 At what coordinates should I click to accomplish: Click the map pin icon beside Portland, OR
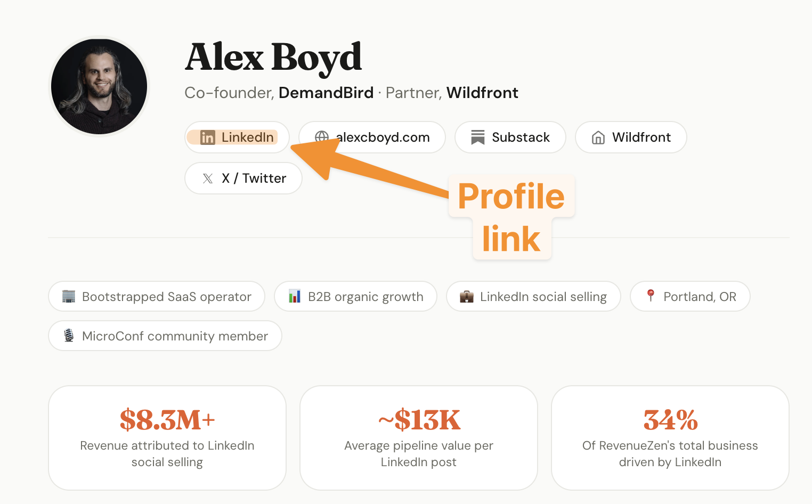coord(650,296)
